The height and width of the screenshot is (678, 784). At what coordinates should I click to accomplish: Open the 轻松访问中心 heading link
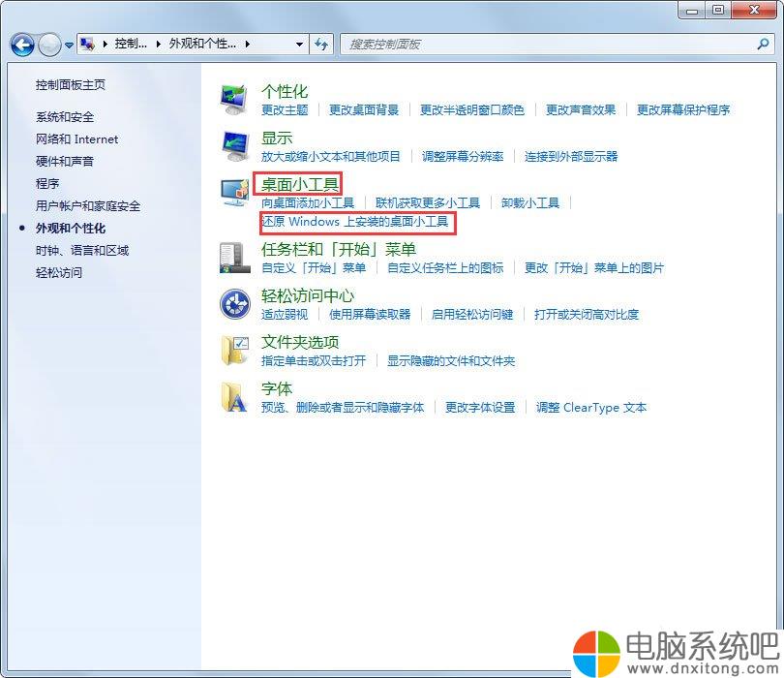click(x=308, y=296)
